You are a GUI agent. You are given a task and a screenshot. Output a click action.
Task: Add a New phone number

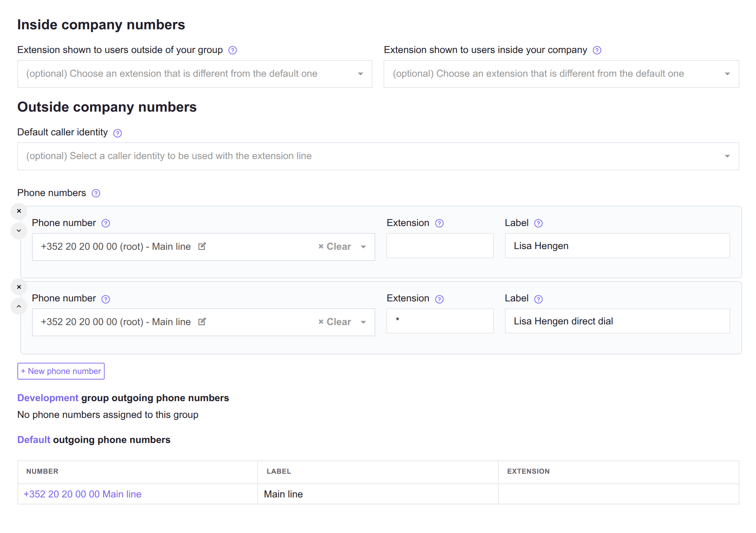click(x=61, y=371)
